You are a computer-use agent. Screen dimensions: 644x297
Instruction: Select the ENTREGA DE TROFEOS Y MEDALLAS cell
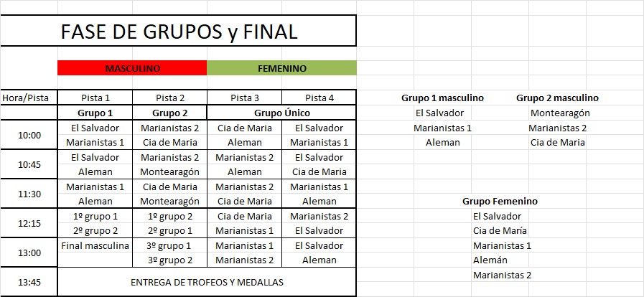207,282
